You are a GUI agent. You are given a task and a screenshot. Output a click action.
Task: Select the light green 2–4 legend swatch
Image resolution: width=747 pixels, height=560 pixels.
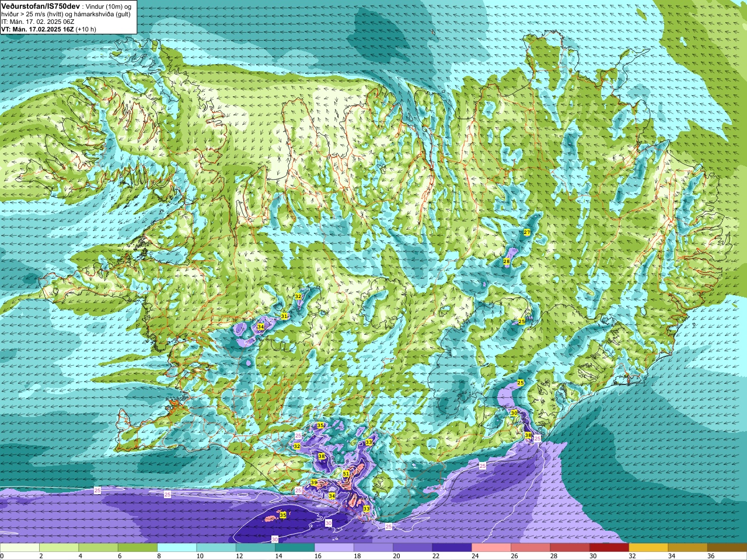point(59,548)
